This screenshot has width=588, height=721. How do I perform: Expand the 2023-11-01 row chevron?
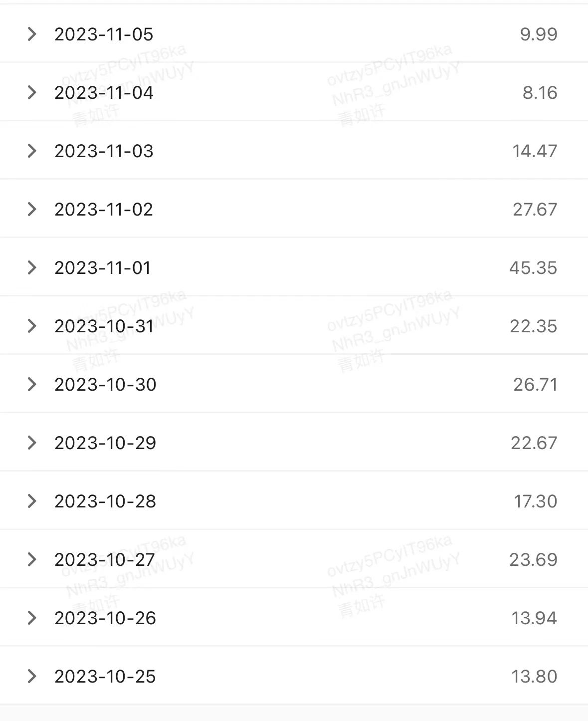32,267
